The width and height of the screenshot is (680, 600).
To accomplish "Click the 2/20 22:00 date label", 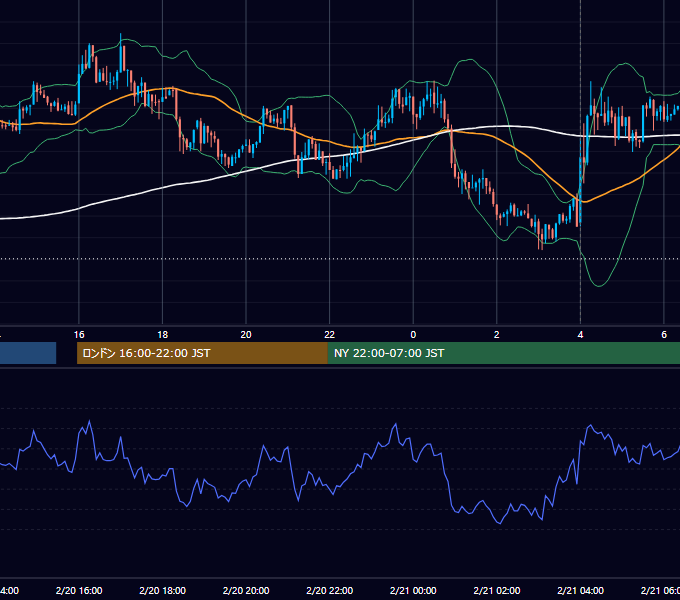I will [x=330, y=590].
